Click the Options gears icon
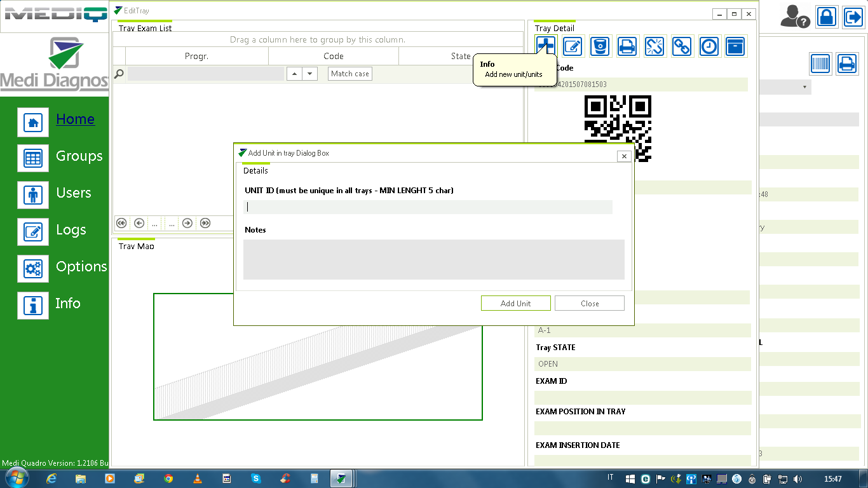 point(33,269)
